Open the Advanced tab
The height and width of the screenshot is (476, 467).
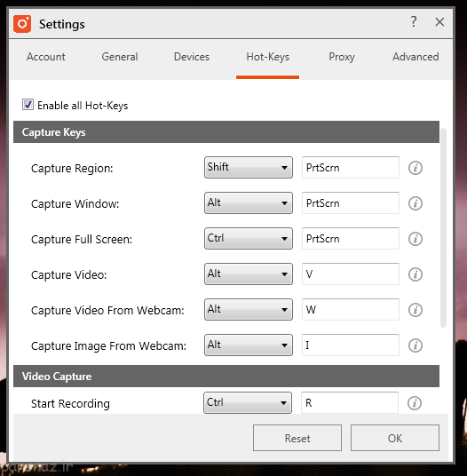pyautogui.click(x=416, y=57)
